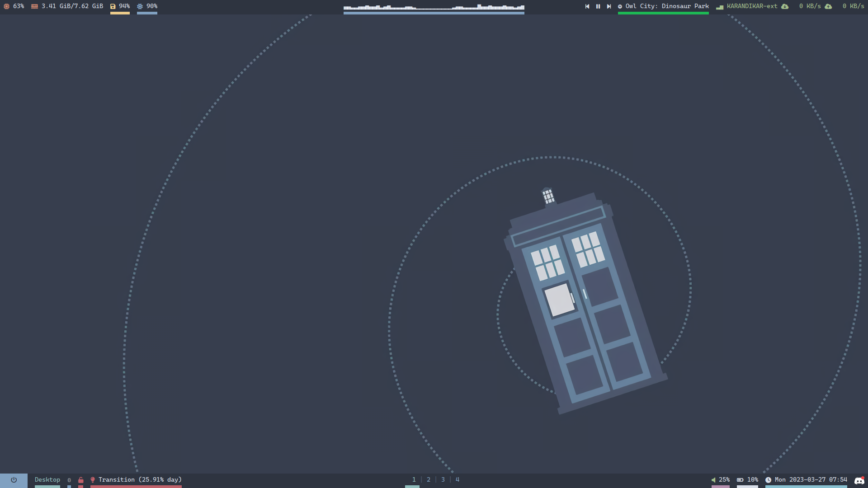
Task: Click the upload 0 KB/s value
Action: 854,6
